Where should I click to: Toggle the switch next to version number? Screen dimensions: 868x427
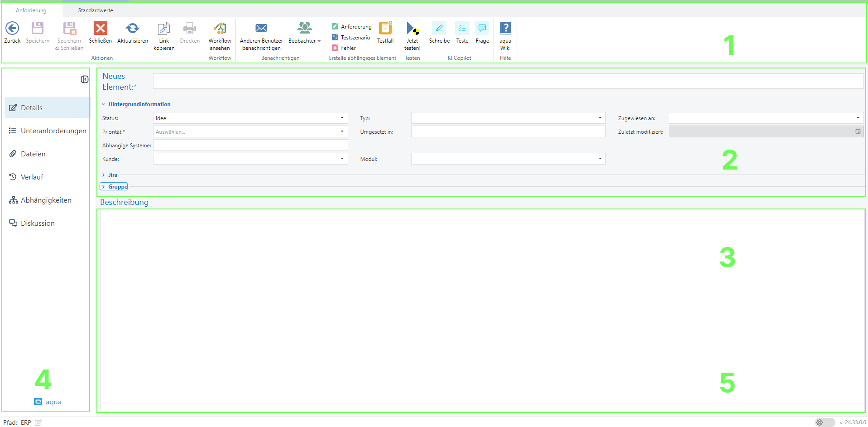pos(825,422)
